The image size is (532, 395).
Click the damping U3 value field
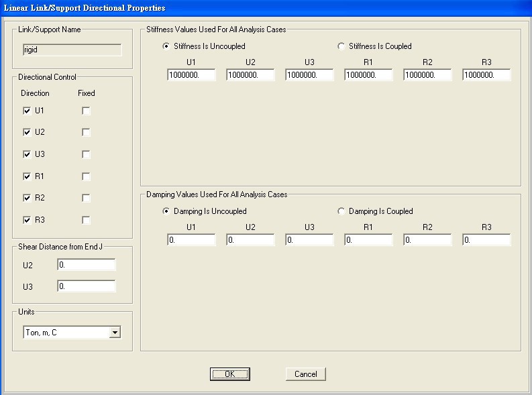tap(309, 240)
